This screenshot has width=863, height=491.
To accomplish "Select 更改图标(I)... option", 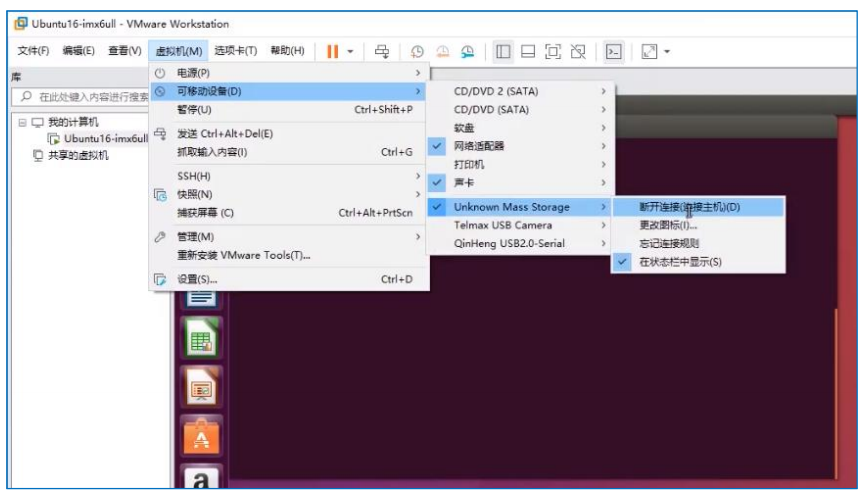I will (698, 225).
